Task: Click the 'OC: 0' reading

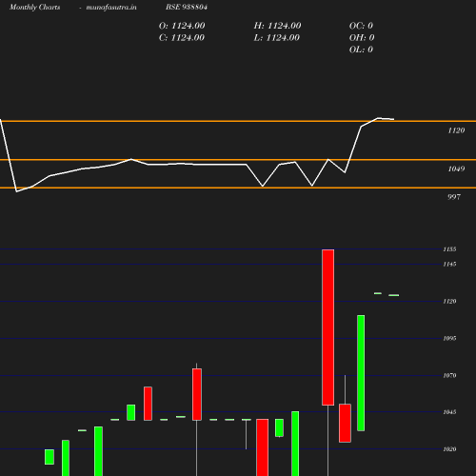Action: tap(361, 26)
